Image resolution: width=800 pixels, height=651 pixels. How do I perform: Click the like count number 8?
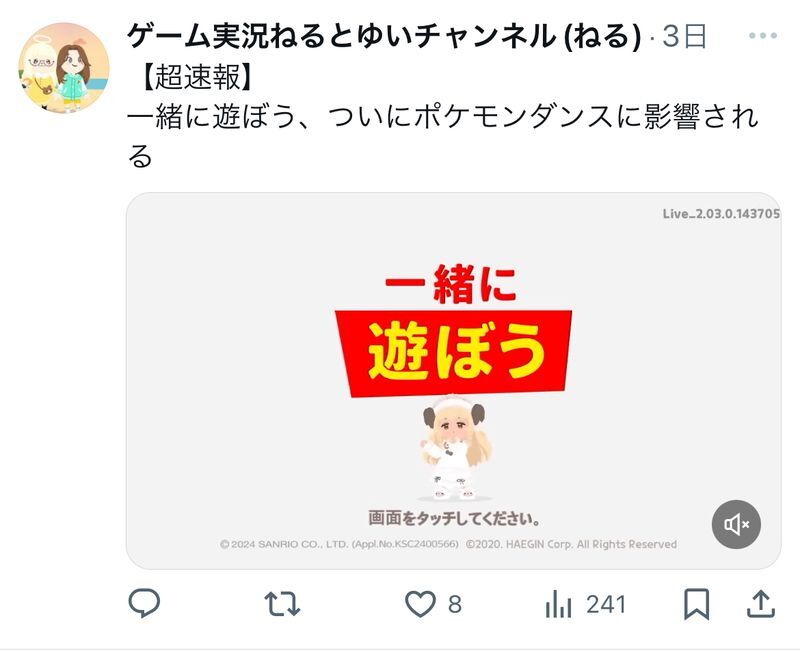click(x=455, y=605)
